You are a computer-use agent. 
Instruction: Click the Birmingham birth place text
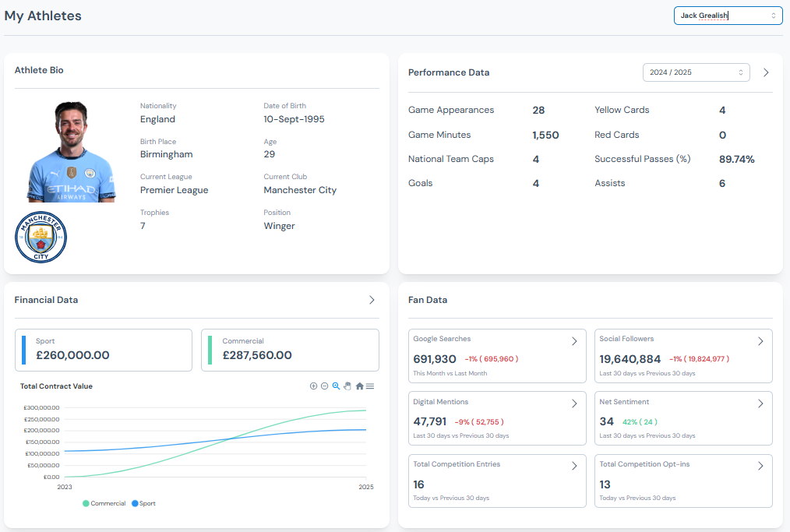[x=166, y=154]
